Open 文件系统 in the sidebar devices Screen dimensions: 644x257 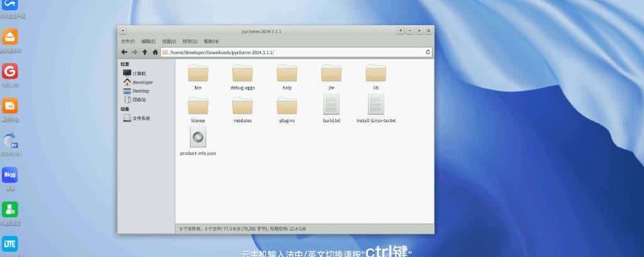[x=141, y=118]
